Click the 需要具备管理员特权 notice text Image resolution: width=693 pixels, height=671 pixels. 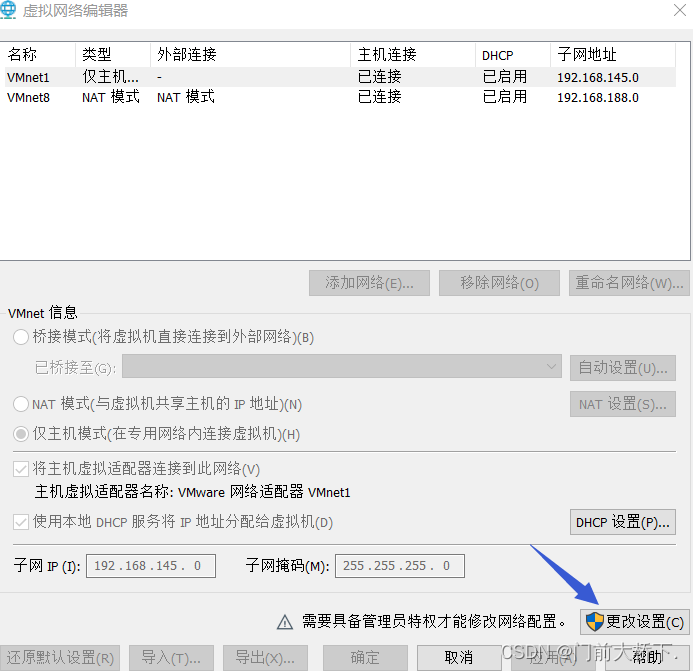pos(434,621)
